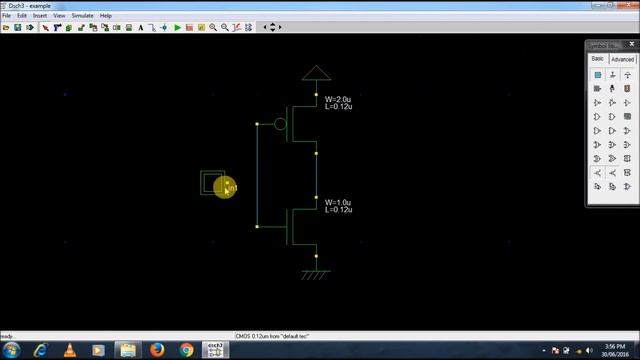Click the yellow toolbar icon after stop
The width and height of the screenshot is (640, 360).
(x=201, y=27)
